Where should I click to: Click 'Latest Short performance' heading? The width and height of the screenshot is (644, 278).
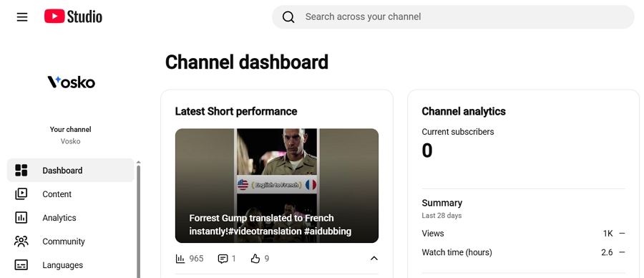pyautogui.click(x=236, y=112)
